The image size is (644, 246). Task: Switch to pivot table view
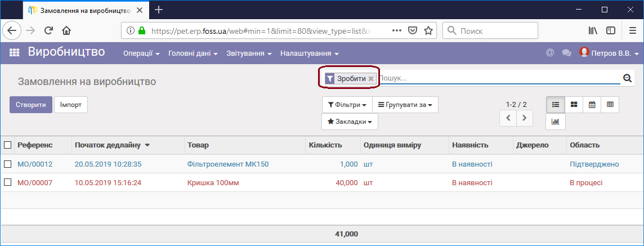click(x=610, y=105)
